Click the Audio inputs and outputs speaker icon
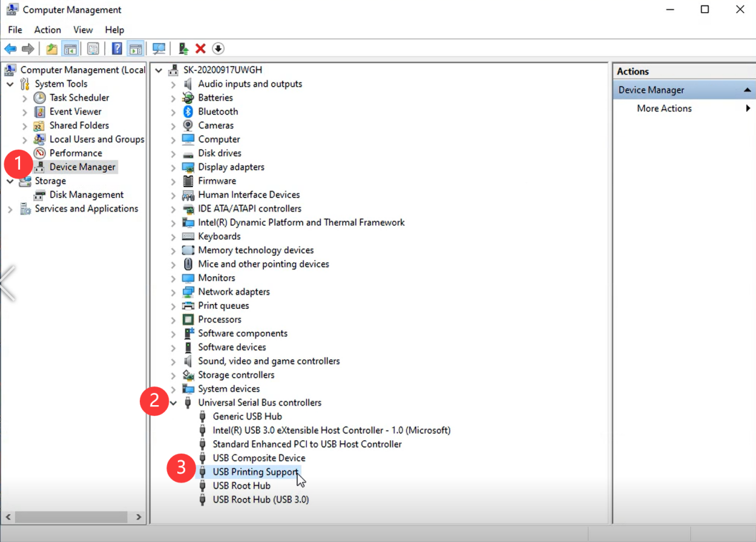The image size is (756, 542). coord(188,84)
